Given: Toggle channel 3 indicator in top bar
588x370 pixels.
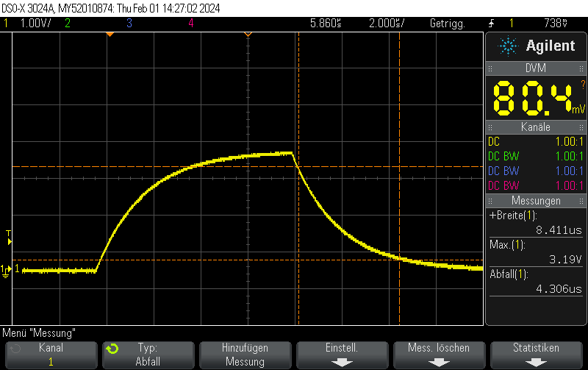Looking at the screenshot, I should point(129,24).
